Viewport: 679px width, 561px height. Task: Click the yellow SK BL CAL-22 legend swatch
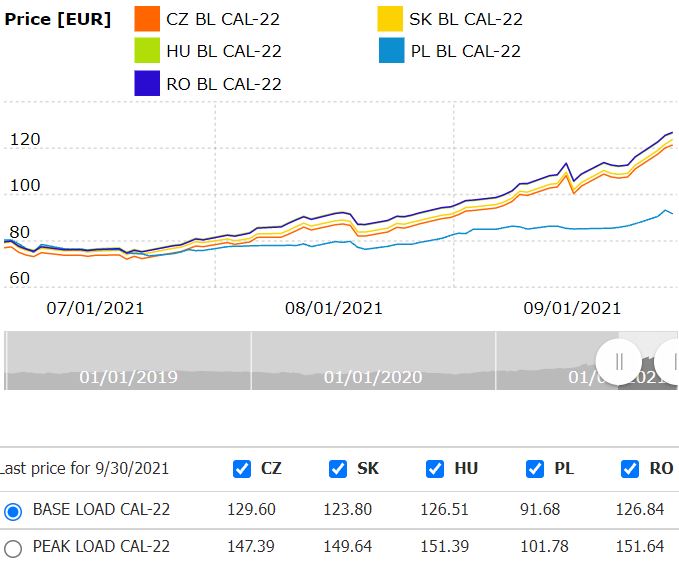(x=390, y=18)
